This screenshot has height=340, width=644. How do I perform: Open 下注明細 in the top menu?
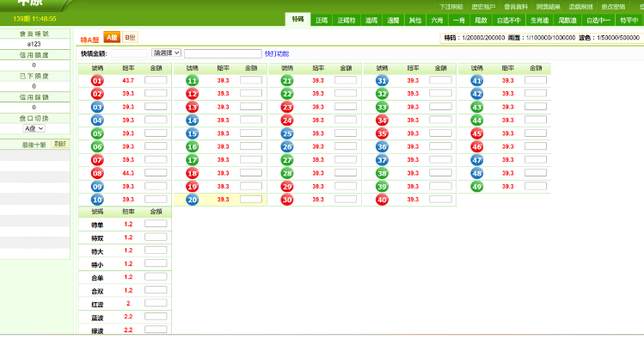coord(451,7)
